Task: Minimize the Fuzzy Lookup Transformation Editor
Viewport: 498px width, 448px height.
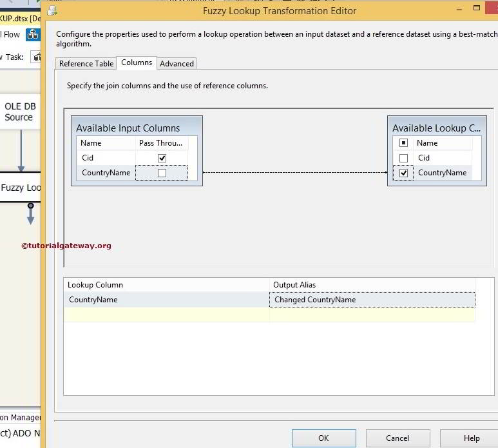Action: 459,10
